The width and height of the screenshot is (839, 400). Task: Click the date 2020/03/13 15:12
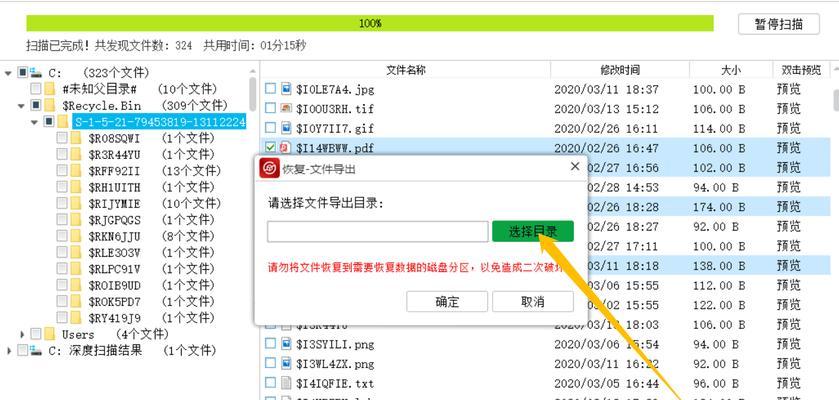click(x=606, y=109)
